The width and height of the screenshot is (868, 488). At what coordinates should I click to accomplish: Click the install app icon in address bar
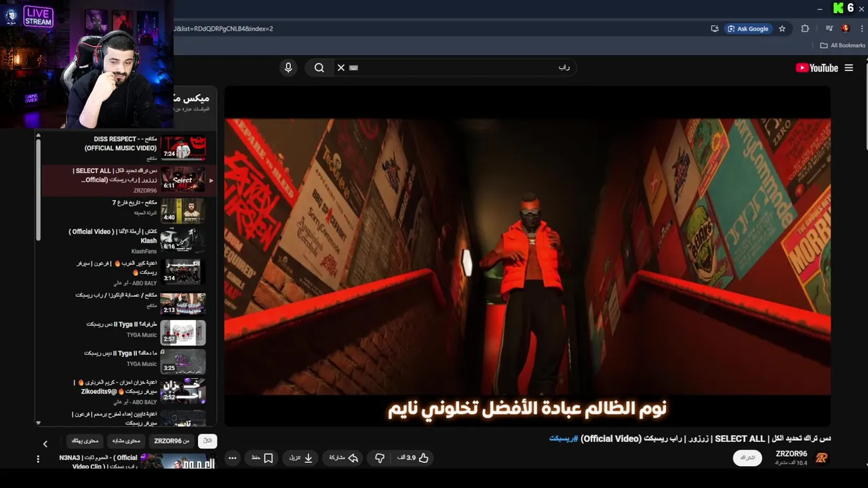pos(715,28)
